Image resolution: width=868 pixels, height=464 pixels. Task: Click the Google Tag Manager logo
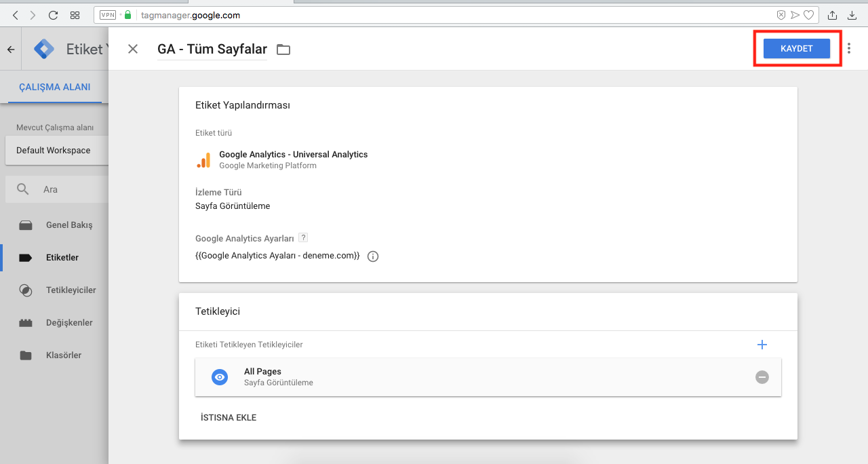coord(44,49)
